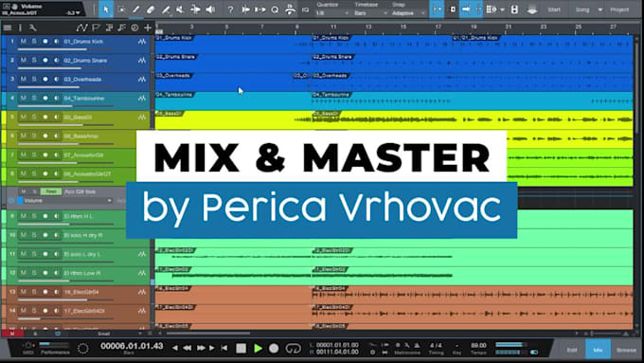Image resolution: width=644 pixels, height=363 pixels.
Task: Click the IQ input quantize icon
Action: pos(305,9)
